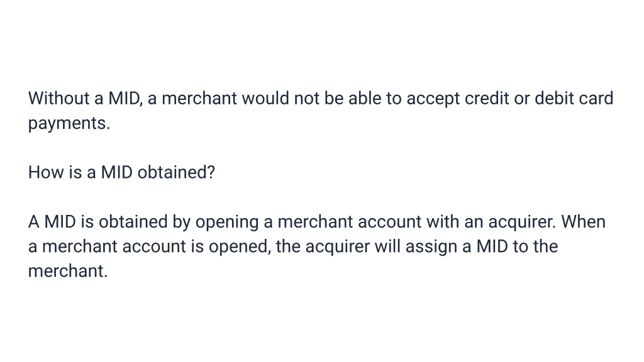
Task: Click the word "obtained?" in the question line
Action: click(x=176, y=172)
